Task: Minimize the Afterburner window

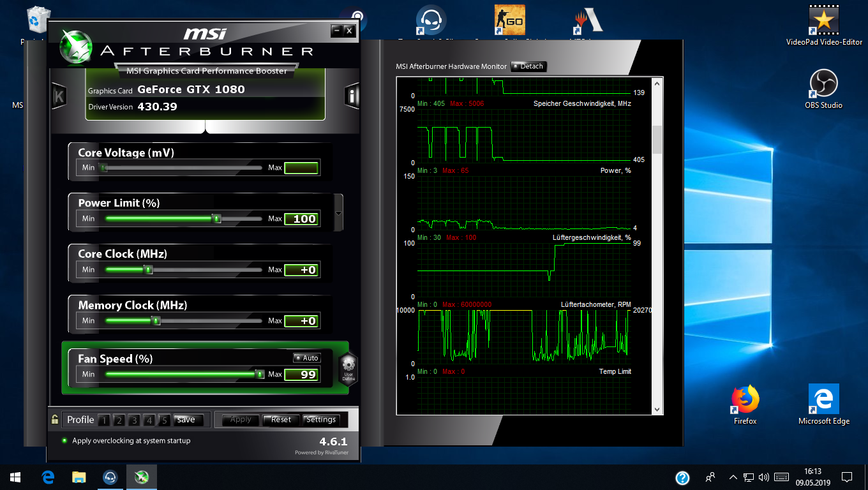Action: coord(336,30)
